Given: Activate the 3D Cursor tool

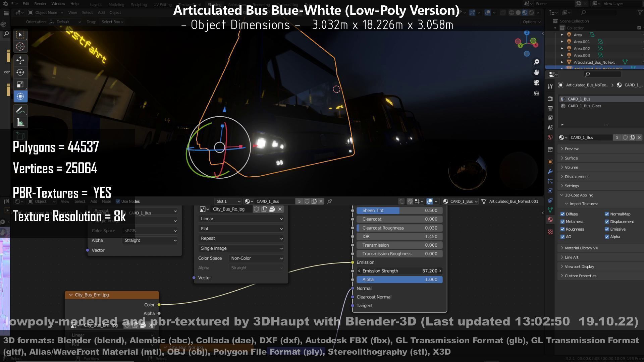Looking at the screenshot, I should point(20,47).
